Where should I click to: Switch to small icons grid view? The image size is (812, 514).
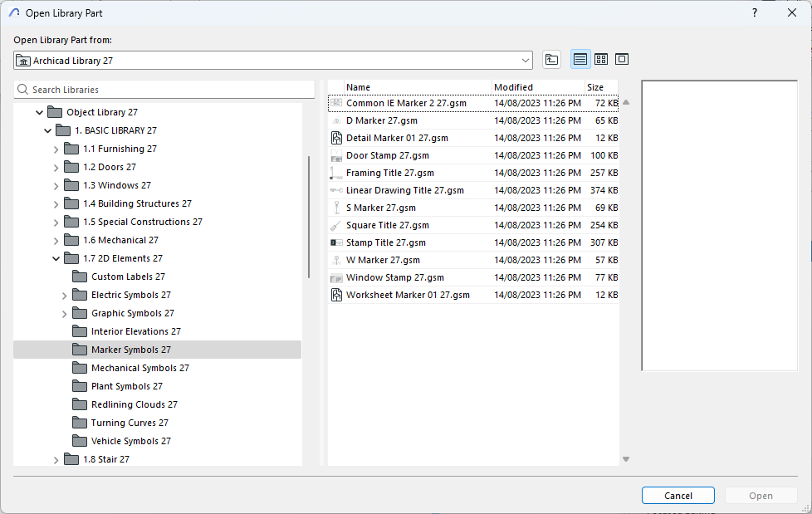[x=601, y=60]
